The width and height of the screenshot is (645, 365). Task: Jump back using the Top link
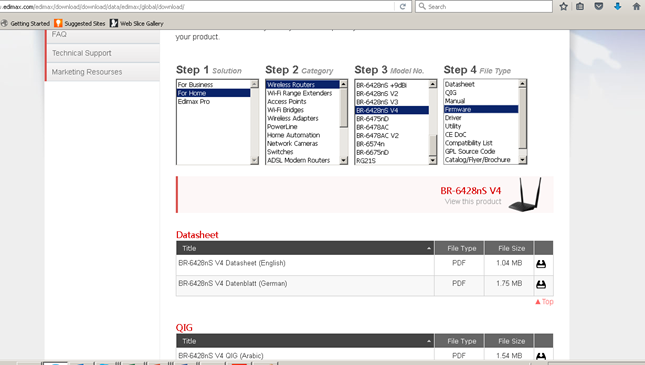click(x=544, y=302)
